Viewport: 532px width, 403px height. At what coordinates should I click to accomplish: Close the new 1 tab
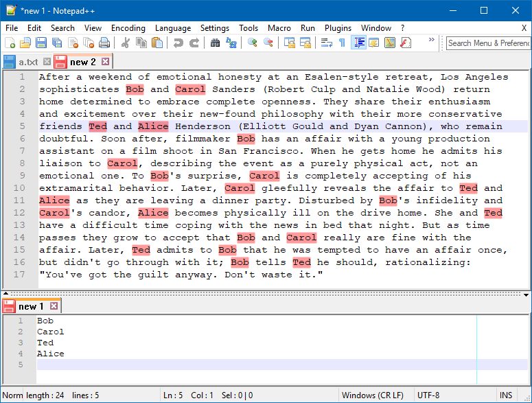(54, 306)
